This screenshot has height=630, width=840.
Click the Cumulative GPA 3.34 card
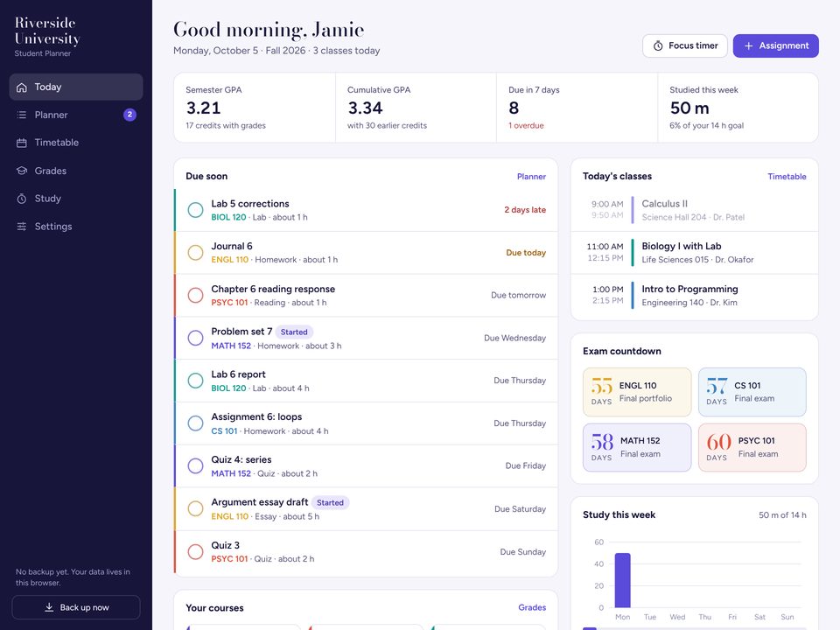pyautogui.click(x=416, y=108)
